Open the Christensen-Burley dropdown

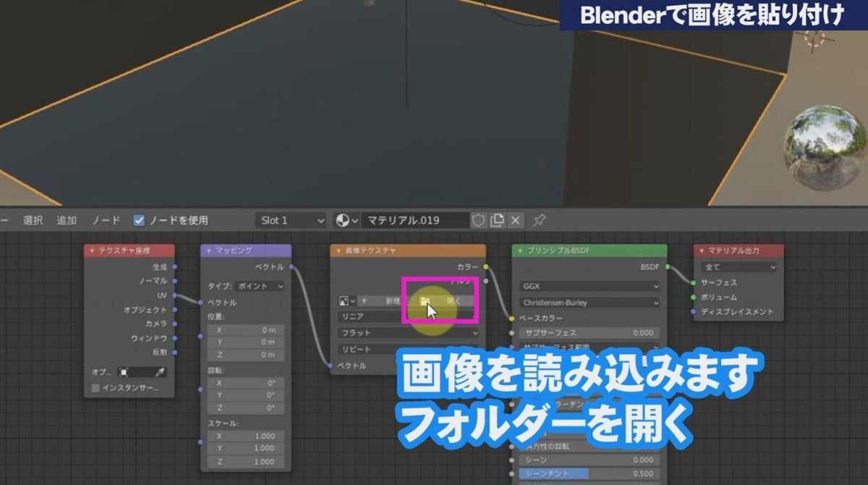[589, 303]
